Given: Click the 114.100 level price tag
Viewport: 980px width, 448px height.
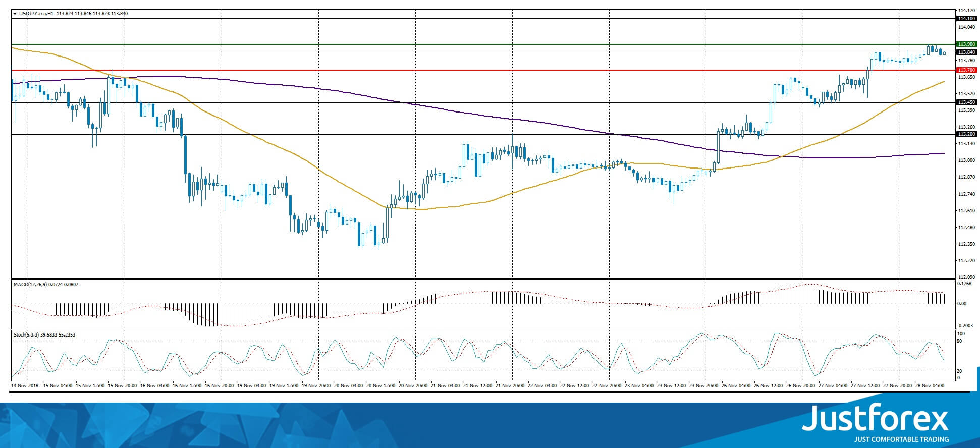Looking at the screenshot, I should tap(966, 19).
